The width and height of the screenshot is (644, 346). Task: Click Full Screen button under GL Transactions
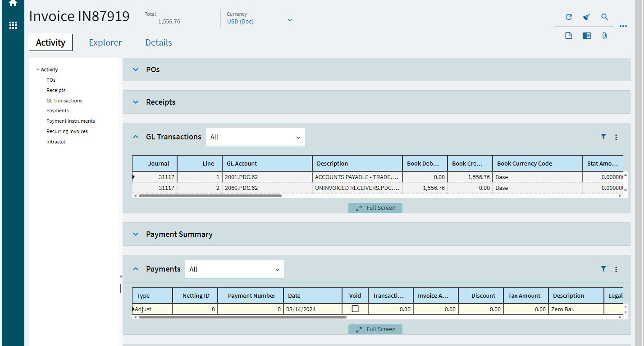[x=375, y=208]
